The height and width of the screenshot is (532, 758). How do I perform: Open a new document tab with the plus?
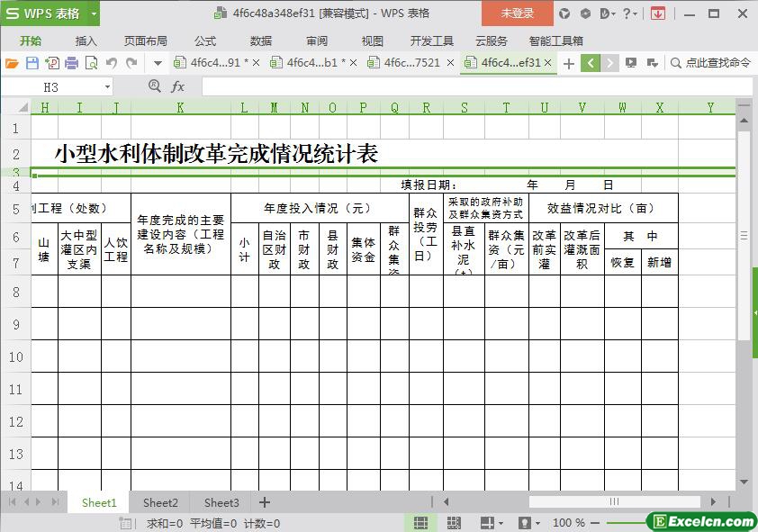click(x=568, y=63)
